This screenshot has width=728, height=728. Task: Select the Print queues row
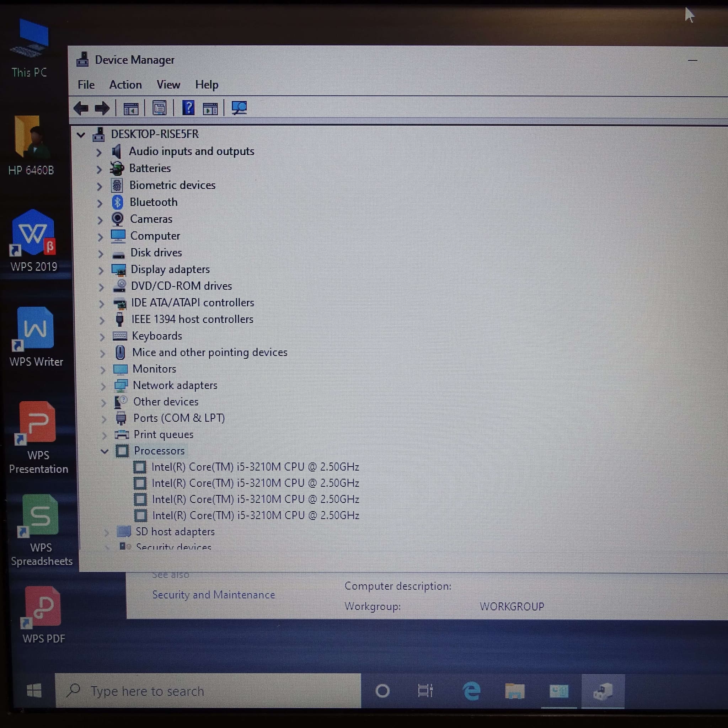(x=164, y=434)
